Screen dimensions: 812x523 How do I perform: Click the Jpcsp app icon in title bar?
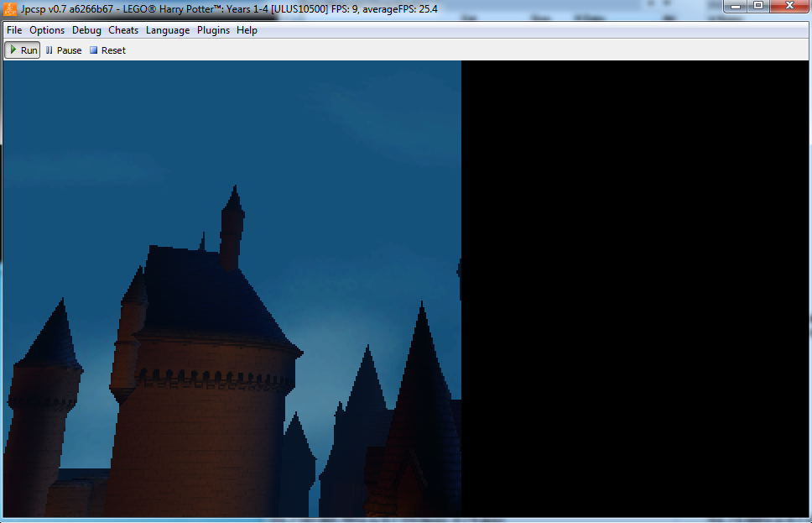click(10, 9)
